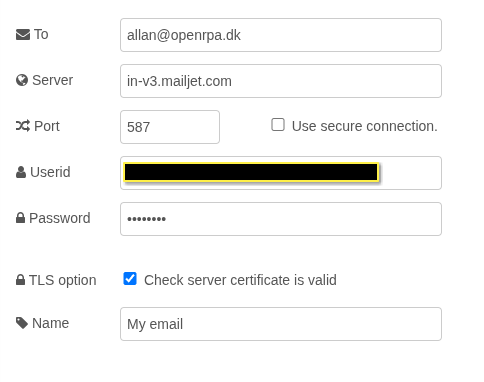Screen dimensions: 484x382
Task: Click the user icon beside Userid
Action: pos(21,172)
